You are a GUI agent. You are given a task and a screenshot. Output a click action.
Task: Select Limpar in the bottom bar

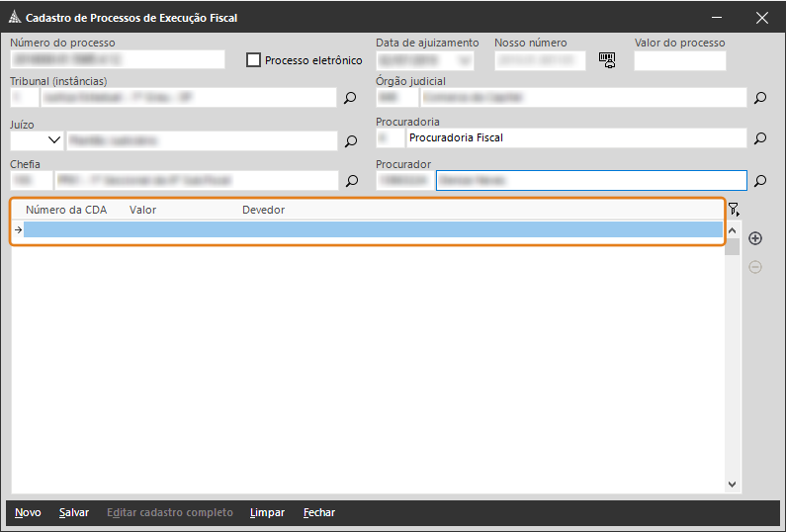267,512
